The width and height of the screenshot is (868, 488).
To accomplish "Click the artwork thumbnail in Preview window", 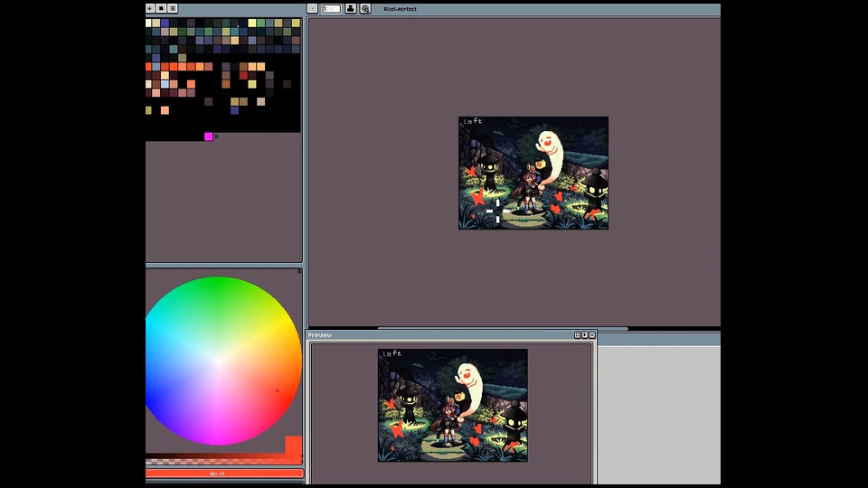I will click(x=452, y=405).
